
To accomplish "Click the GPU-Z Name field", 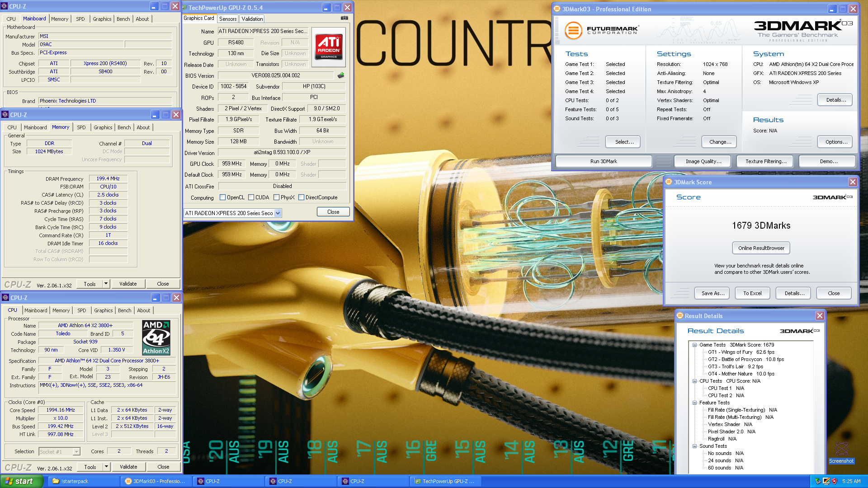I will (x=263, y=31).
